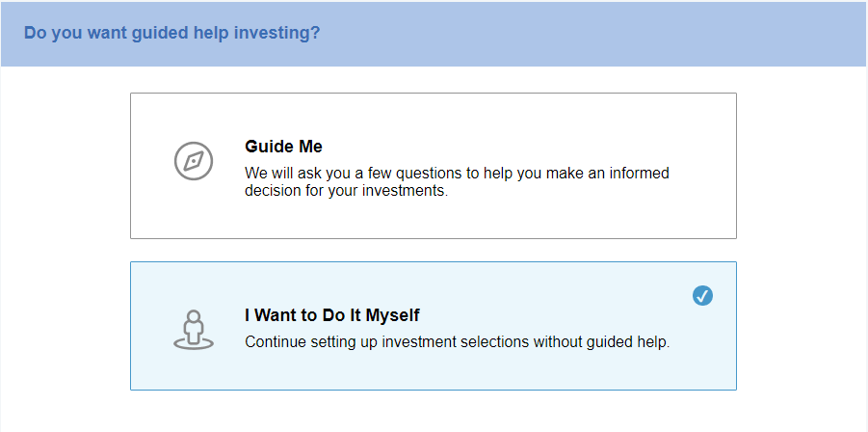Pick guided investing via the compass symbol
868x432 pixels.
[194, 161]
